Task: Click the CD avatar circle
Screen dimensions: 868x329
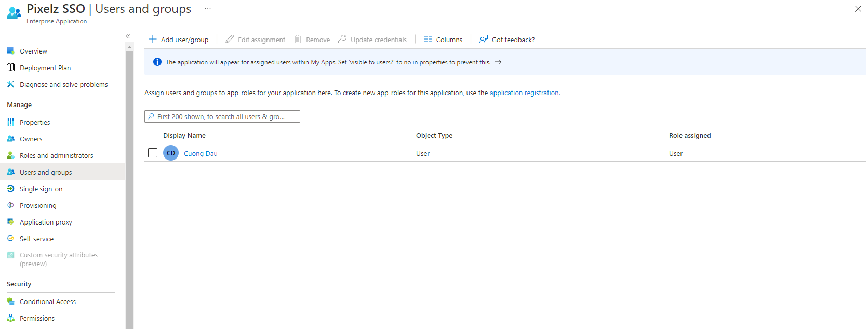Action: [171, 153]
